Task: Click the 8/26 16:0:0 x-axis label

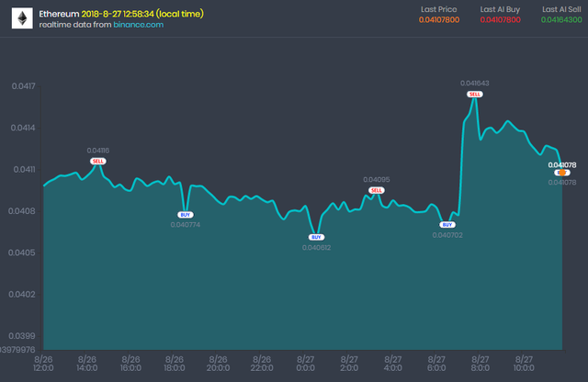Action: [x=130, y=364]
